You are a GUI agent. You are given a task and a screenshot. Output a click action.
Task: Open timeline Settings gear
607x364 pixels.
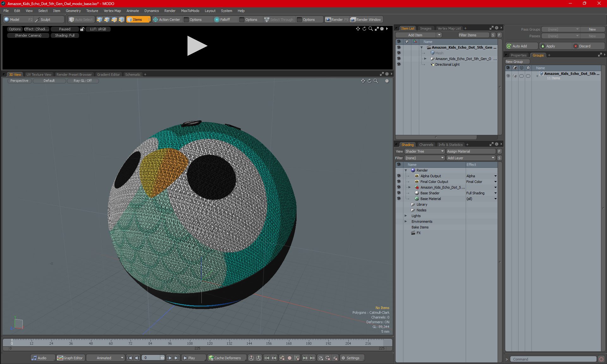tap(350, 358)
